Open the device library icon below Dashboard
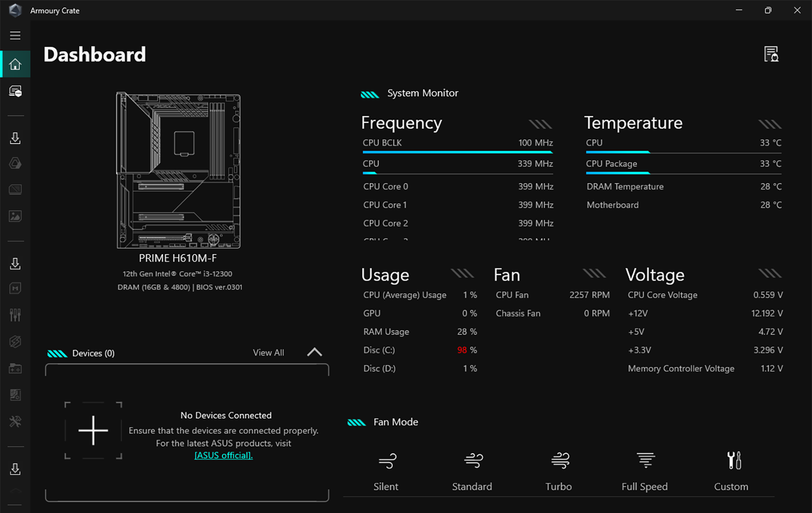Viewport: 812px width, 513px height. pyautogui.click(x=16, y=91)
